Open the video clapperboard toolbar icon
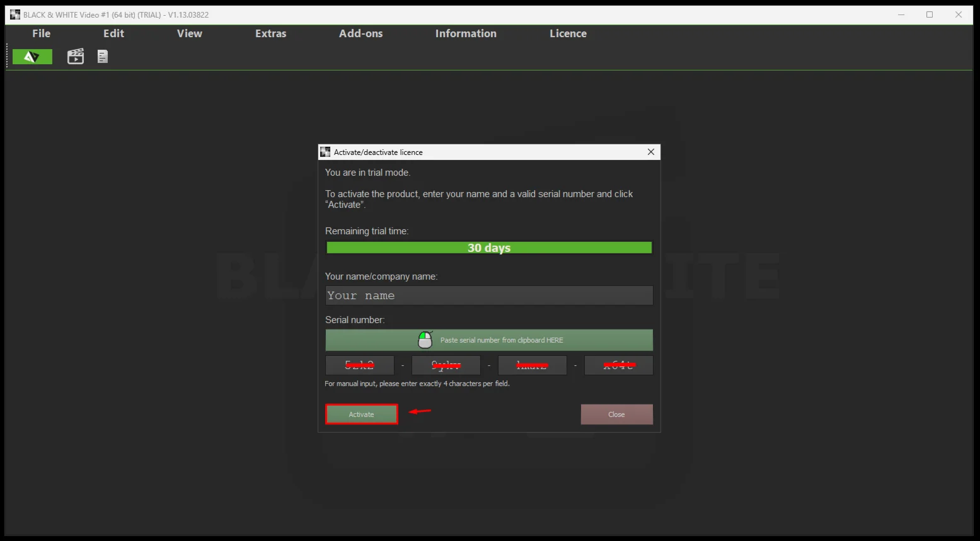Viewport: 980px width, 541px height. [76, 57]
